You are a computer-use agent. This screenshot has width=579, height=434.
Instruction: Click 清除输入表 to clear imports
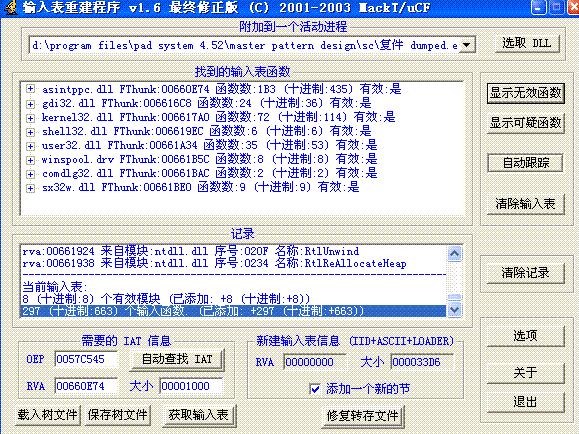525,204
